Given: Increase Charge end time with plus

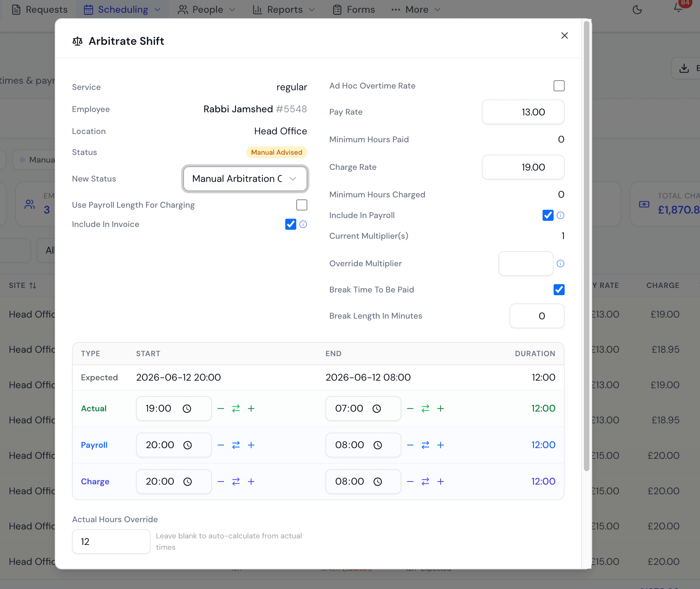Looking at the screenshot, I should click(x=441, y=482).
